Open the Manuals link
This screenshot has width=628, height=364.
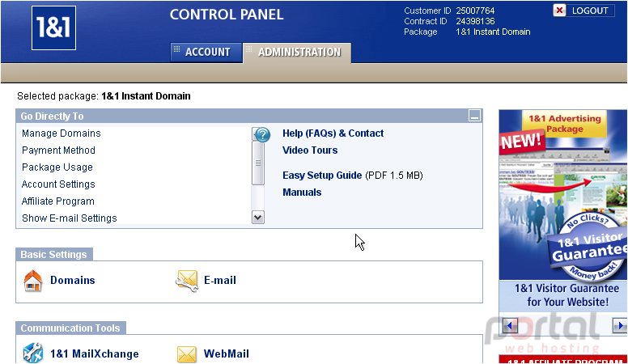tap(302, 193)
